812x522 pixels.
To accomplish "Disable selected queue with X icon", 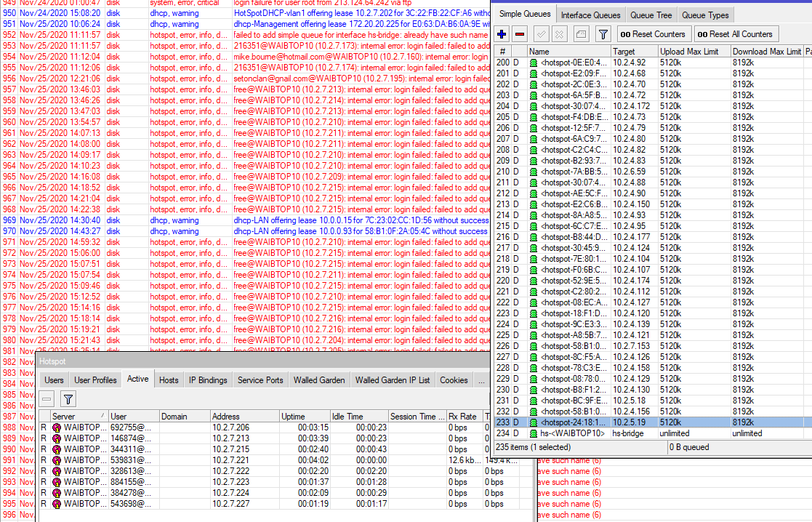I will pos(559,34).
